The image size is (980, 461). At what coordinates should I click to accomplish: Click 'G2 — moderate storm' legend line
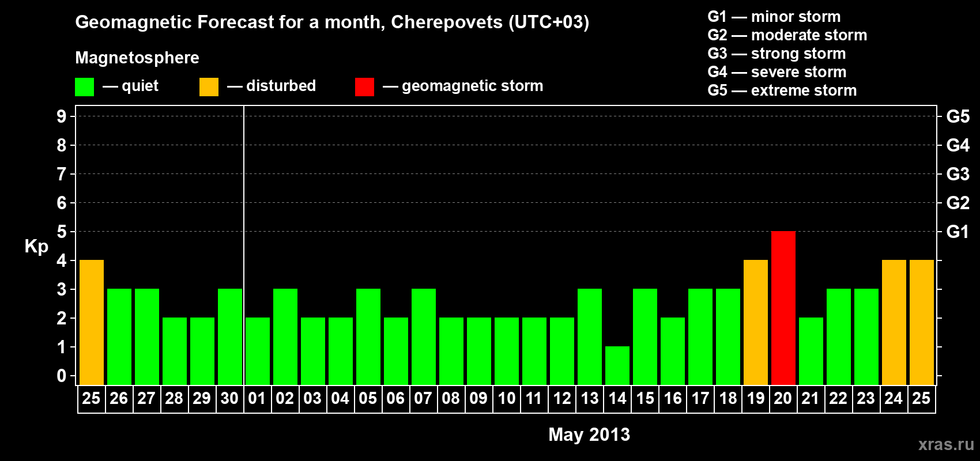coord(787,35)
